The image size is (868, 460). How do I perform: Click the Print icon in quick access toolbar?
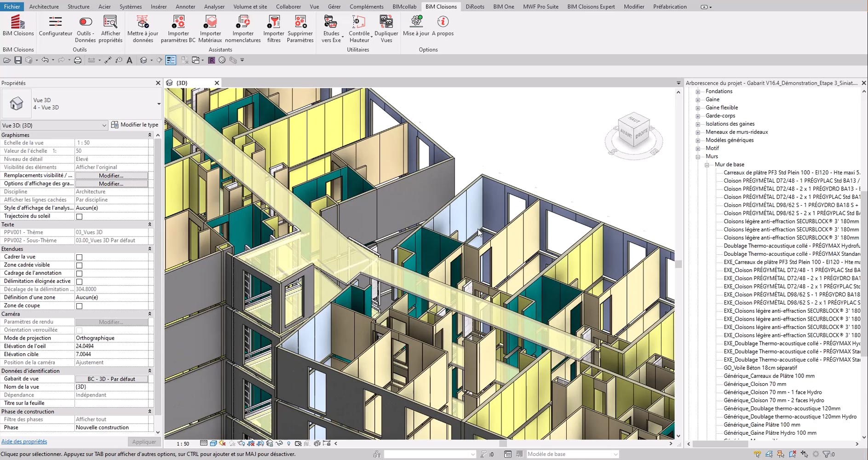coord(78,60)
